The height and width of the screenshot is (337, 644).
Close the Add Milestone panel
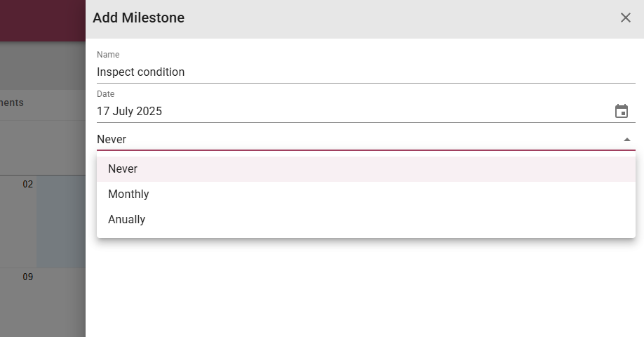point(625,18)
